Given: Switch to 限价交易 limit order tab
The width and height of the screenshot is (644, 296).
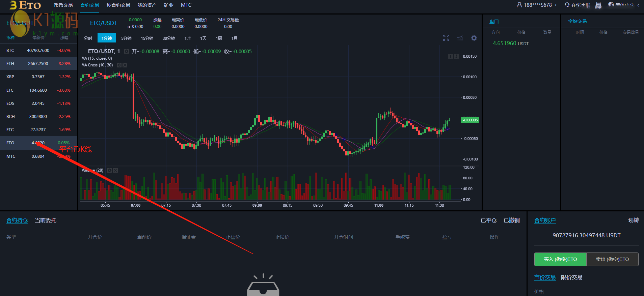Looking at the screenshot, I should click(572, 277).
